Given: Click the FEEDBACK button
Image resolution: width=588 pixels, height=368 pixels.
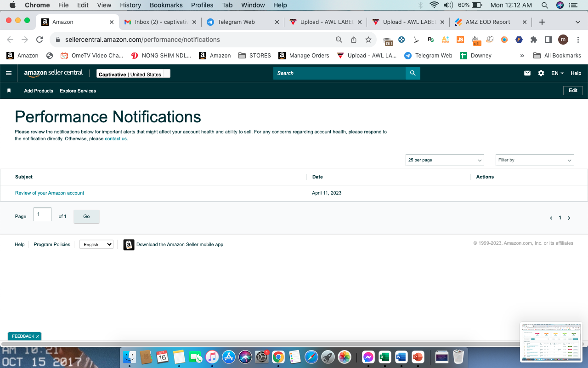Looking at the screenshot, I should tap(23, 336).
